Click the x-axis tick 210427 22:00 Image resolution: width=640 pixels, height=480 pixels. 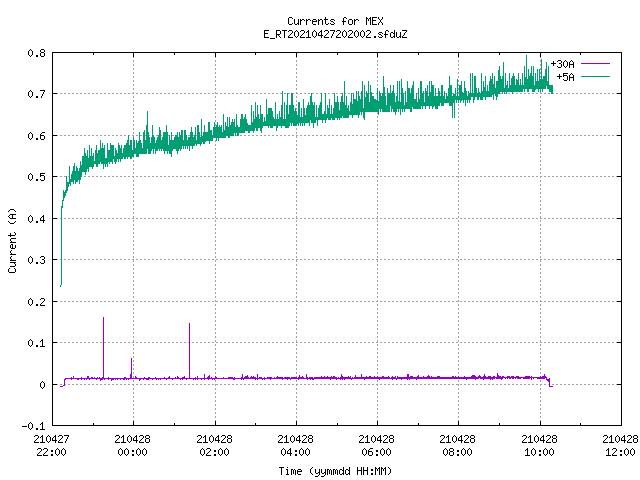[x=51, y=445]
